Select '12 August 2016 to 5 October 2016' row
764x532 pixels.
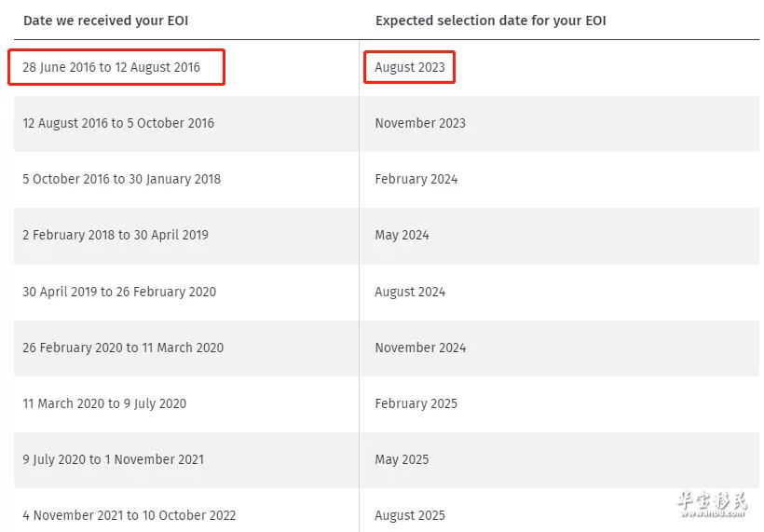pos(387,124)
